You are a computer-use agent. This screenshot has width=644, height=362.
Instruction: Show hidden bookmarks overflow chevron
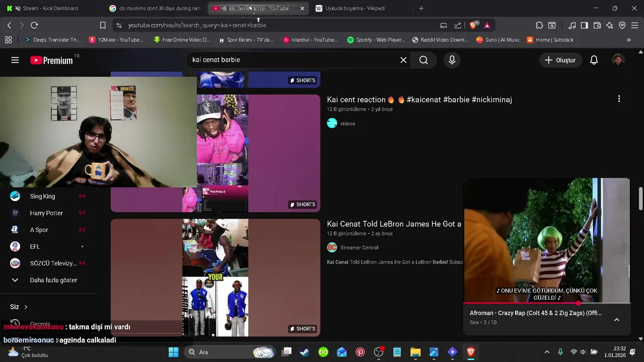(628, 40)
